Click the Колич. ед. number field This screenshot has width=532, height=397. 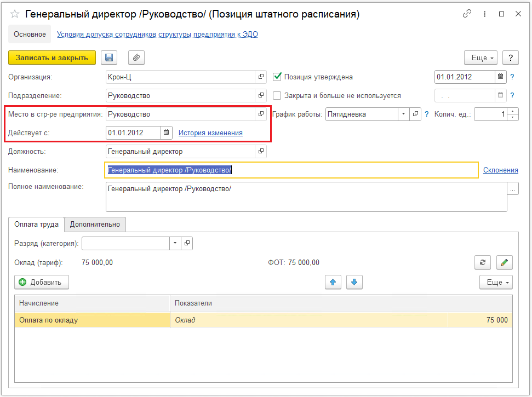tap(491, 114)
